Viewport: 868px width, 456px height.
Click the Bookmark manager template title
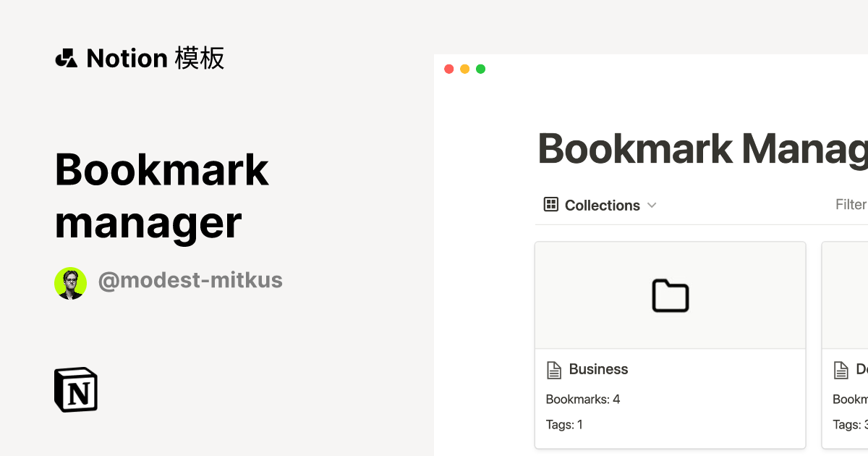click(161, 195)
